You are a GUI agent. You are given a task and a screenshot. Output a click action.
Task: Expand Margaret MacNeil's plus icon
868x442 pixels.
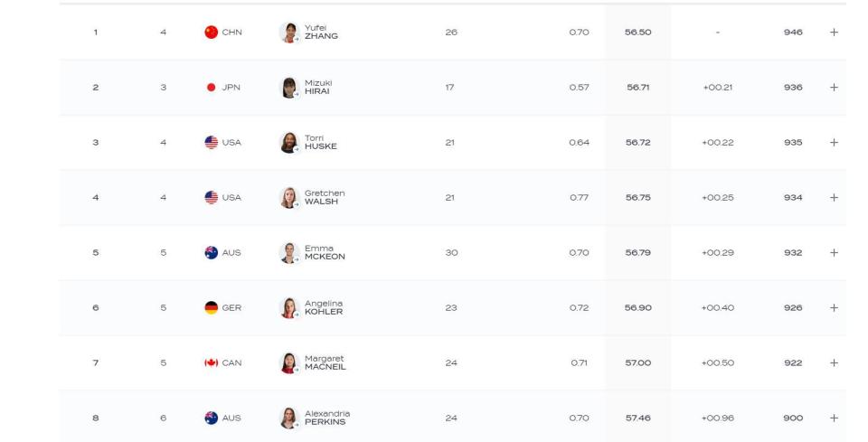834,362
